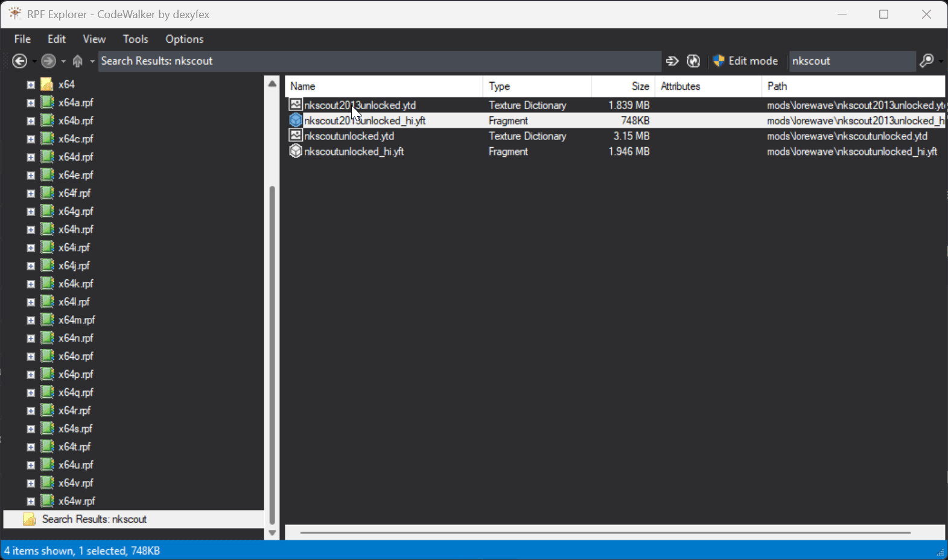Click fragment icon of nkscoutunlocked_hi.yft
The height and width of the screenshot is (560, 948).
pyautogui.click(x=296, y=151)
